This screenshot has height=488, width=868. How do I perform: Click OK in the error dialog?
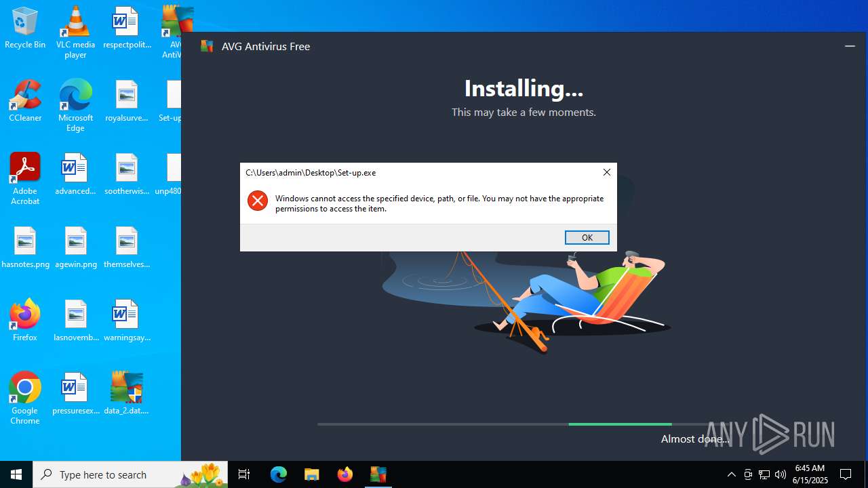tap(587, 237)
